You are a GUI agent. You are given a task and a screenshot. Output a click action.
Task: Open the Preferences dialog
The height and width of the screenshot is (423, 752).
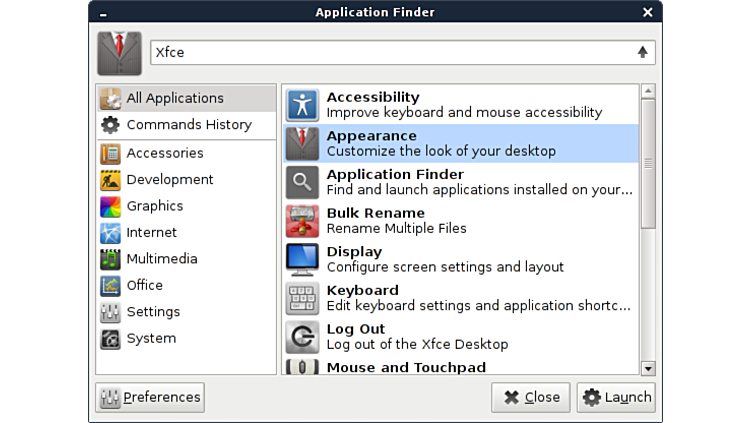coord(150,397)
